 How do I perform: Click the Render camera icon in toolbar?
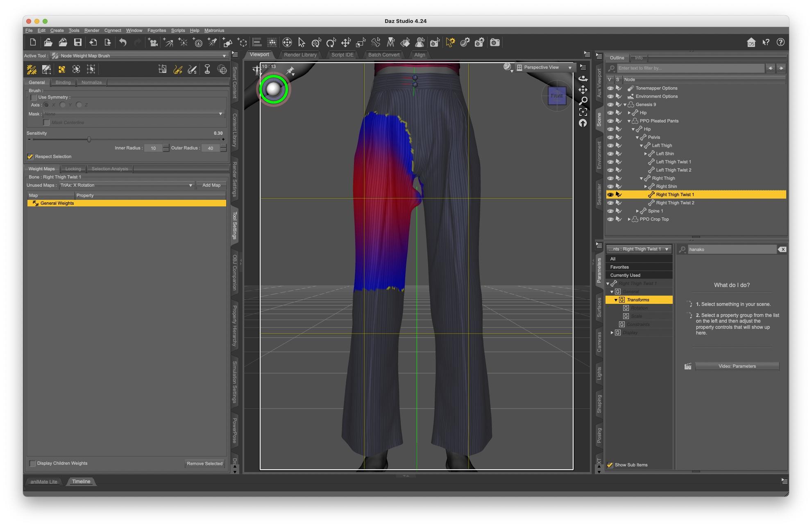(495, 43)
